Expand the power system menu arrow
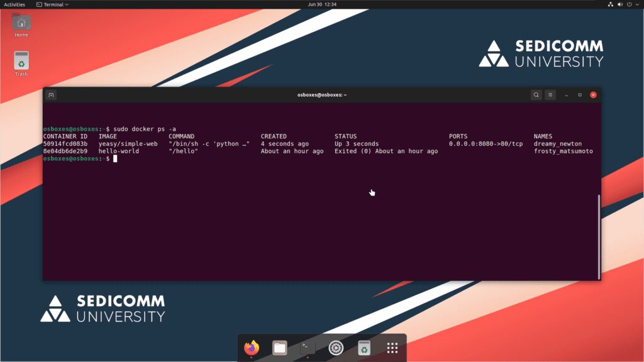 (637, 4)
